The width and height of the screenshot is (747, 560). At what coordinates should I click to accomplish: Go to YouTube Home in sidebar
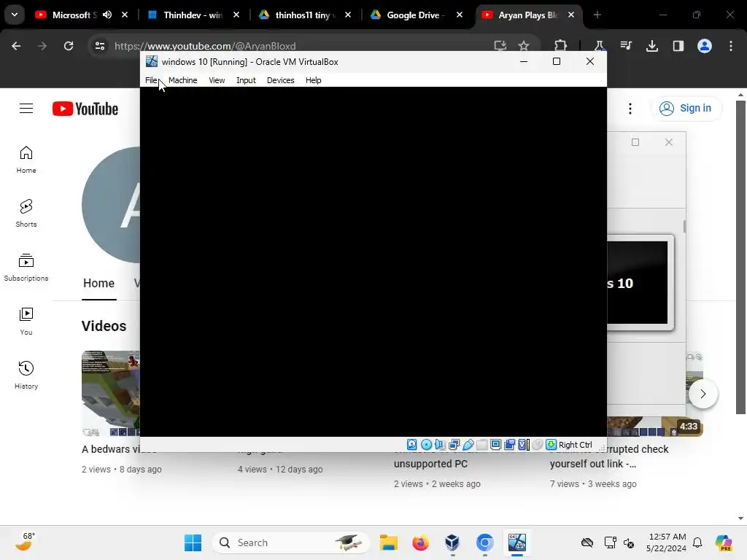point(26,160)
